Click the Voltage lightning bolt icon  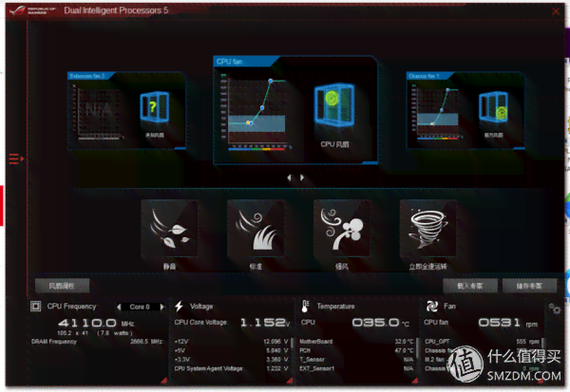[x=179, y=307]
